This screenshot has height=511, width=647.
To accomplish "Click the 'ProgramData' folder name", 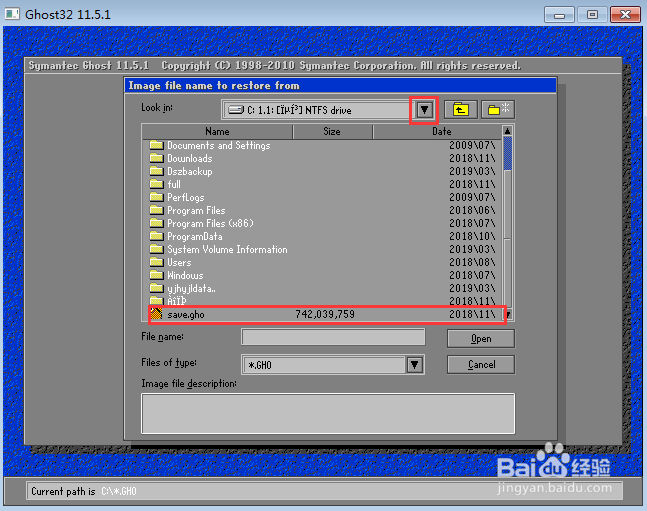I will [x=195, y=237].
